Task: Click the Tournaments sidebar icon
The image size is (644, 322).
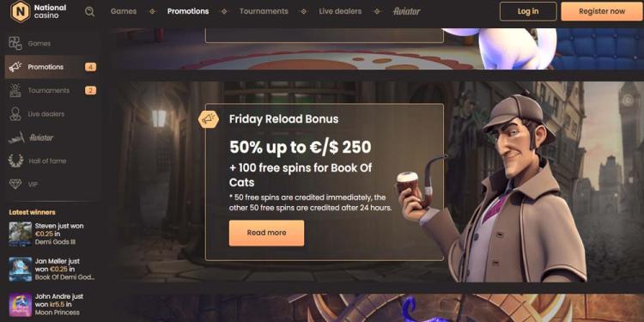Action: click(x=15, y=90)
